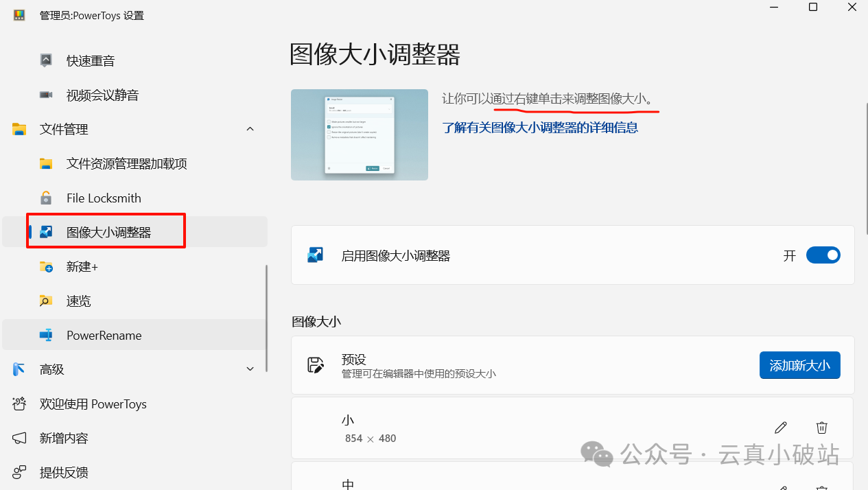The width and height of the screenshot is (868, 490).
Task: Click the main page vertical scrollbar
Action: pos(865,168)
